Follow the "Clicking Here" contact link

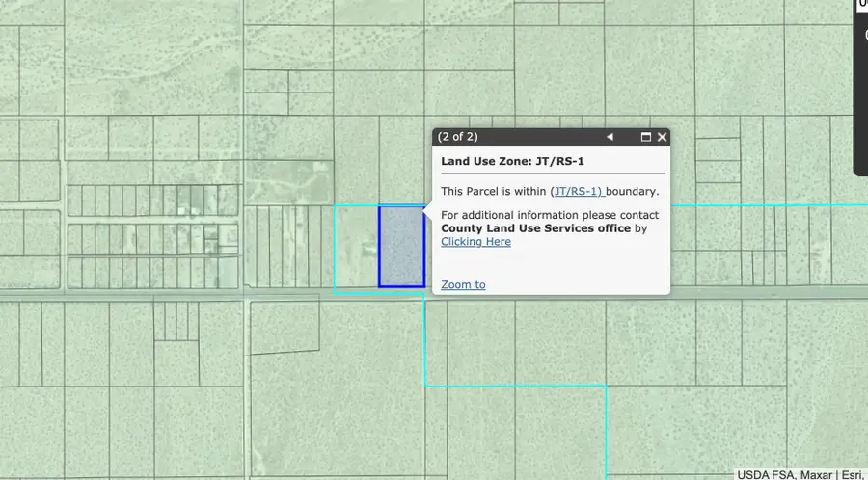click(475, 242)
